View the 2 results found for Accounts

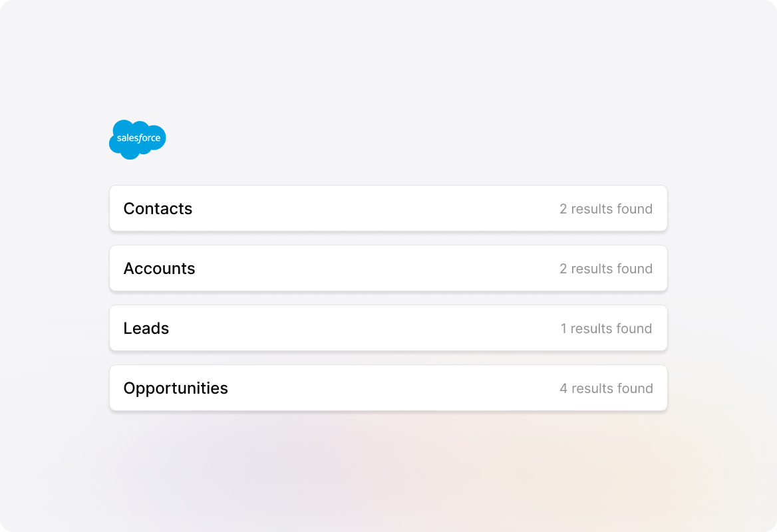click(606, 268)
